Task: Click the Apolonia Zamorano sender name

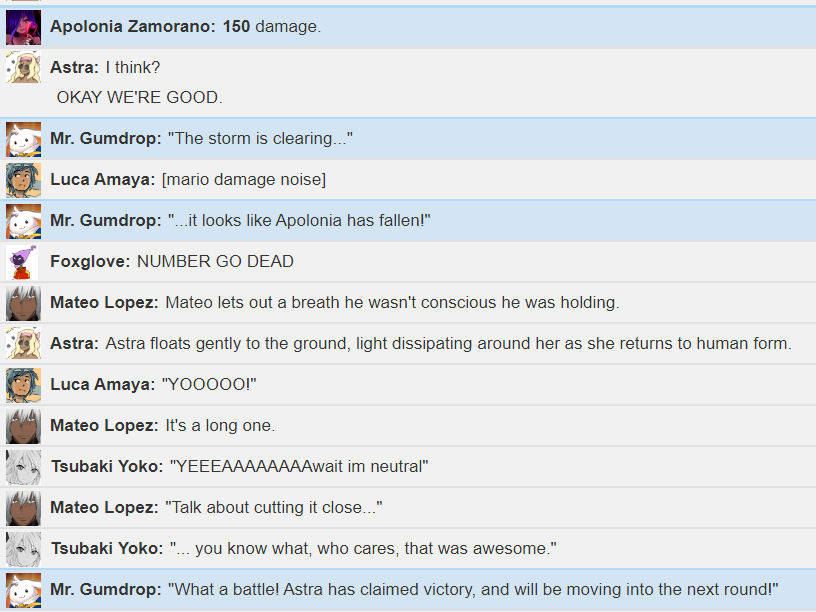Action: 133,27
